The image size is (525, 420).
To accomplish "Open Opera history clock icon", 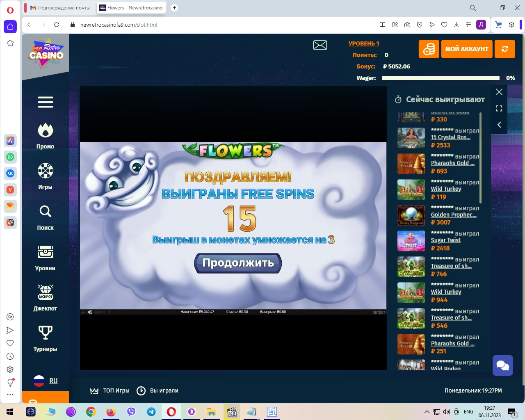I will pos(10,356).
